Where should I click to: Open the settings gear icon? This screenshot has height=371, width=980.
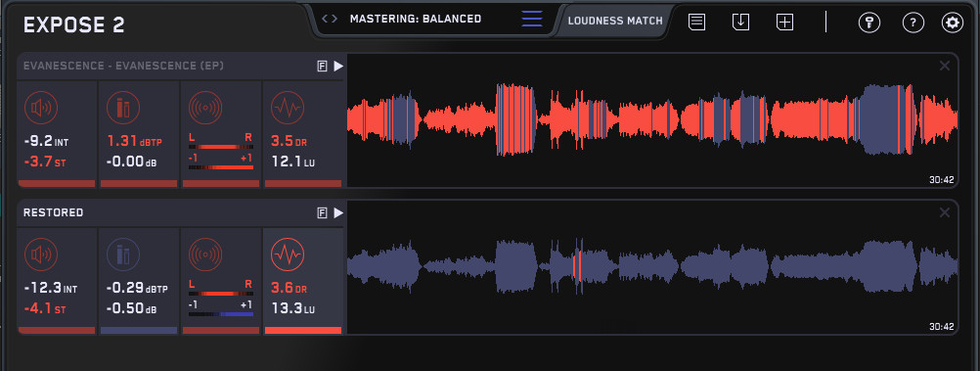click(x=953, y=23)
